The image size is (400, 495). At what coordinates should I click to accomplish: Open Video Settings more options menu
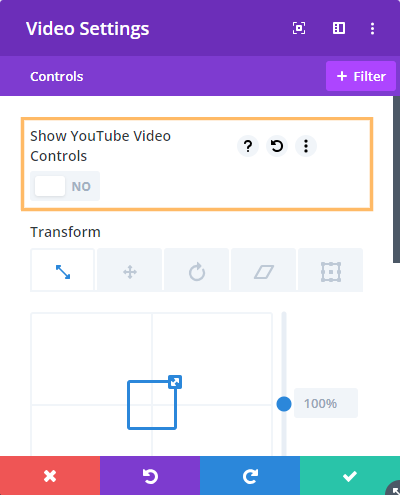click(x=372, y=28)
